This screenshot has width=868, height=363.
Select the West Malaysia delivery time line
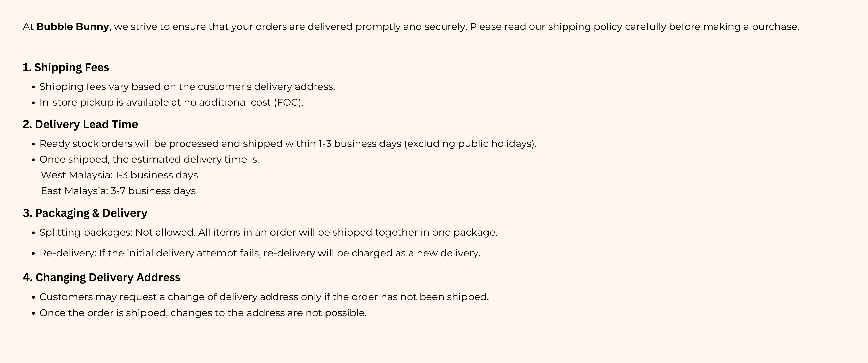119,175
